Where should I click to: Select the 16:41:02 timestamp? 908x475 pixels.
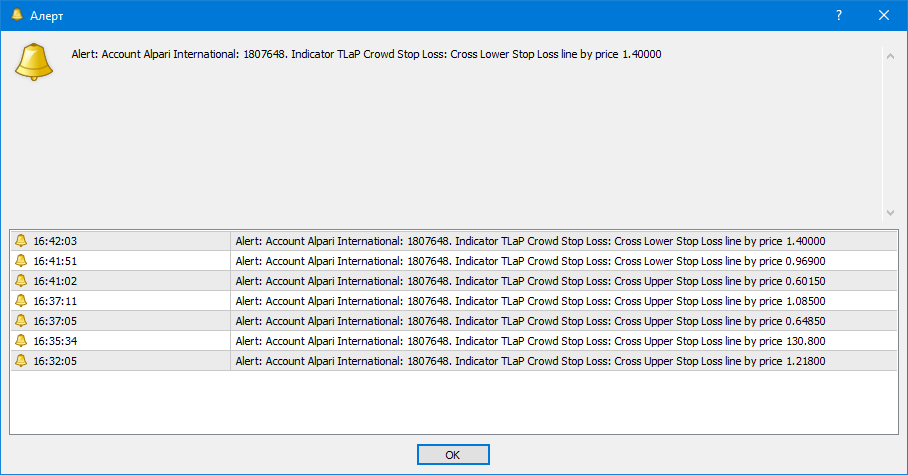tap(55, 281)
